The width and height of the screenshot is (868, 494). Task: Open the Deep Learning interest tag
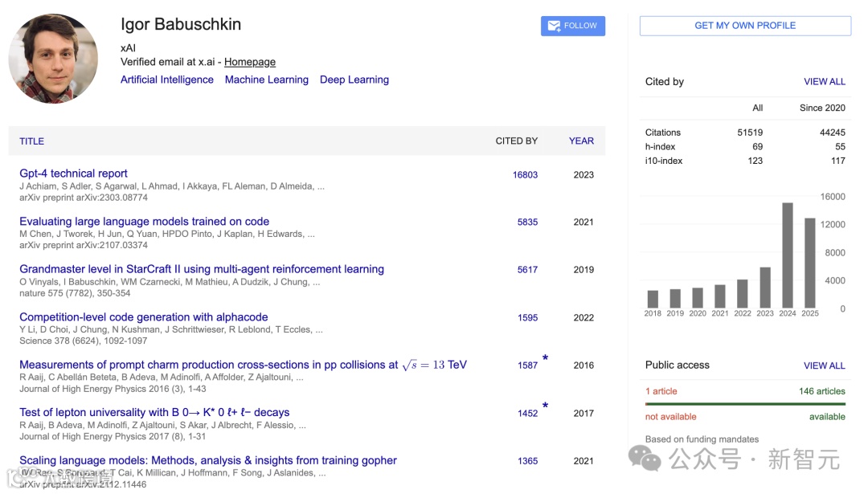click(354, 80)
